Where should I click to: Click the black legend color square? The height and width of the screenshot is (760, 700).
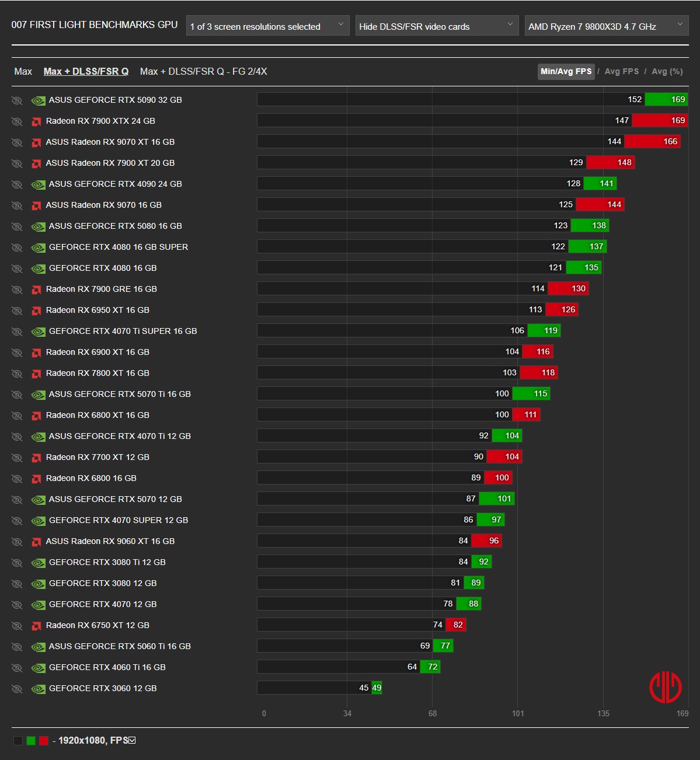(x=18, y=741)
